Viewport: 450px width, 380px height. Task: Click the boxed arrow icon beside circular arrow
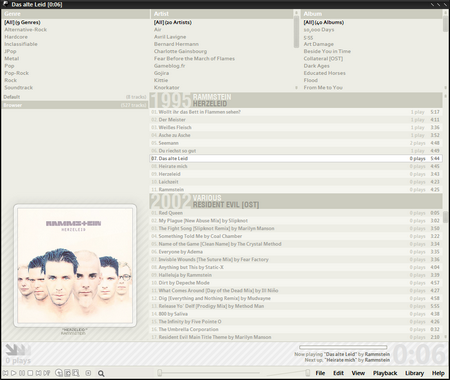pyautogui.click(x=68, y=373)
